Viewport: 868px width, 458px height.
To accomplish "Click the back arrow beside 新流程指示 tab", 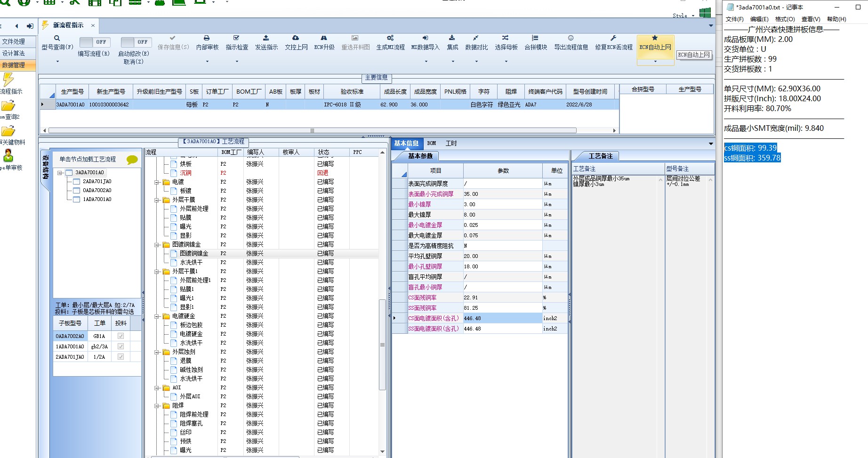I will click(x=17, y=26).
